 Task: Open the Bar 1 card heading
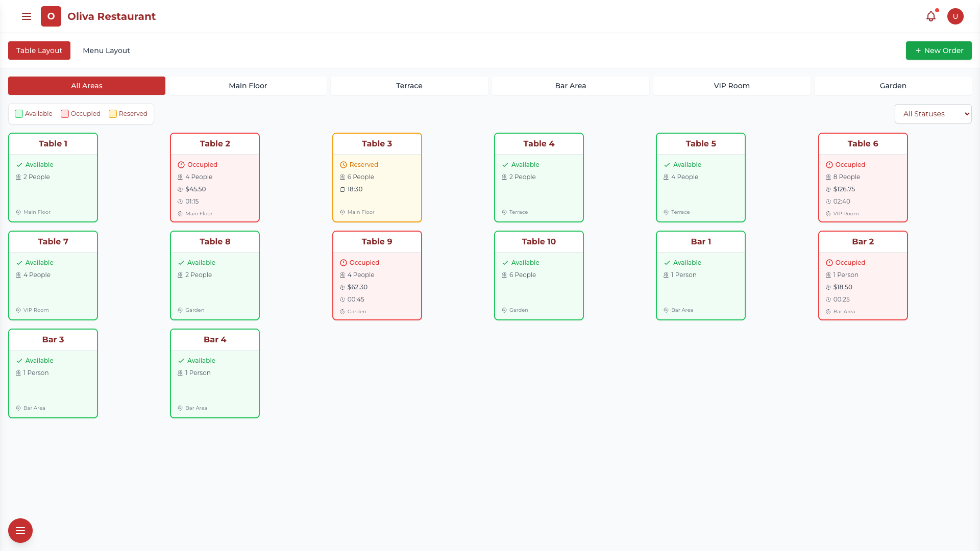click(701, 242)
